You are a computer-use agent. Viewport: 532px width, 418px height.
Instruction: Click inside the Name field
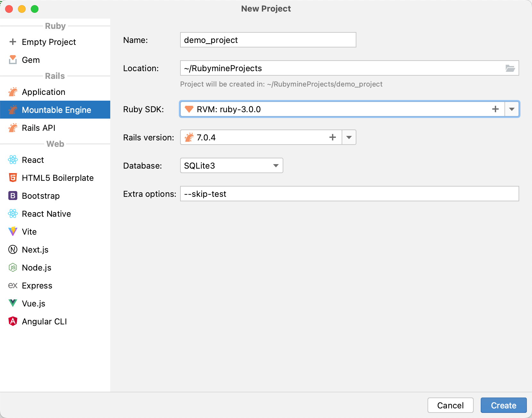click(x=268, y=40)
